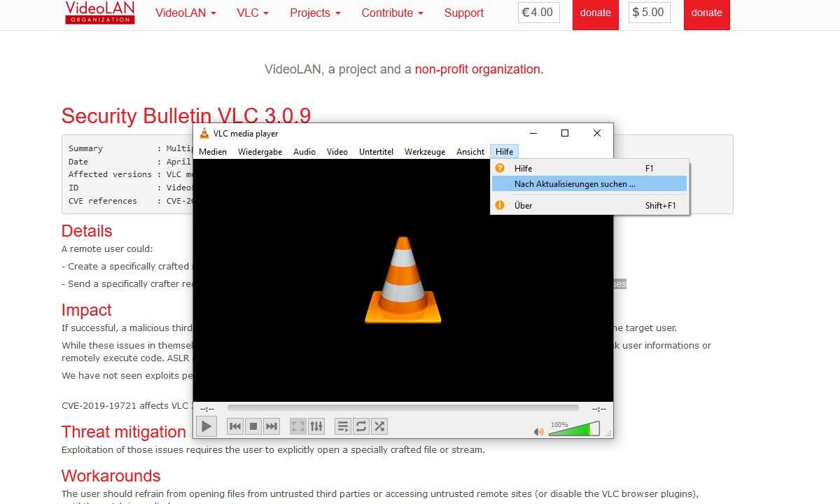Start playback with the VLC play button
The height and width of the screenshot is (504, 840).
click(x=206, y=426)
